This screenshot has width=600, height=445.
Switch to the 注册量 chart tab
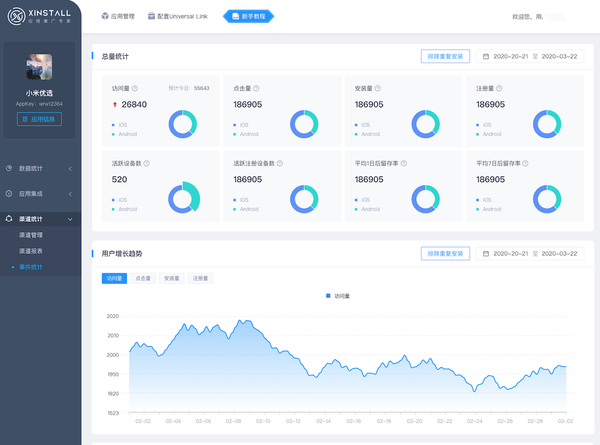point(200,278)
